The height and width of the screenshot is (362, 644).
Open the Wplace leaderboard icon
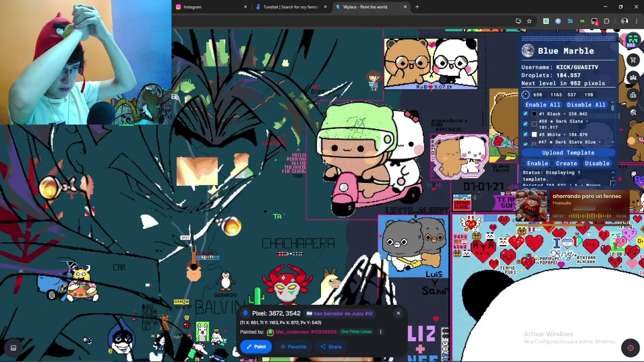coord(633,95)
